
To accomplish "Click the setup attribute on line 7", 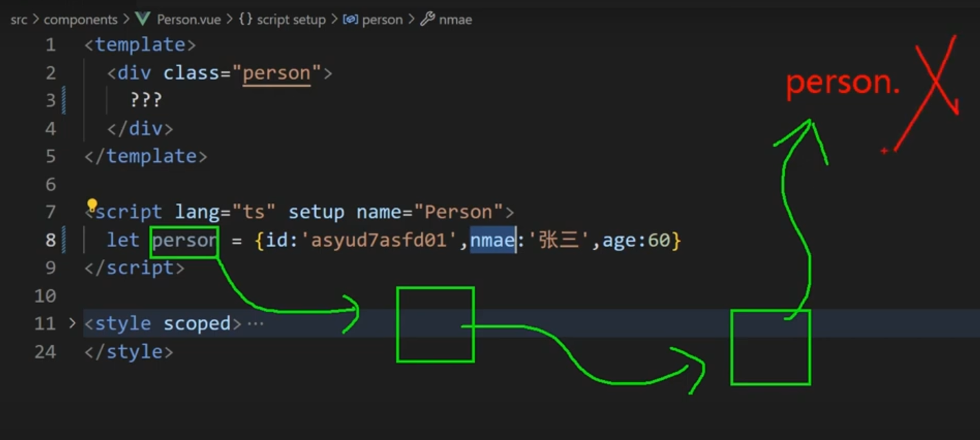I will [x=316, y=212].
